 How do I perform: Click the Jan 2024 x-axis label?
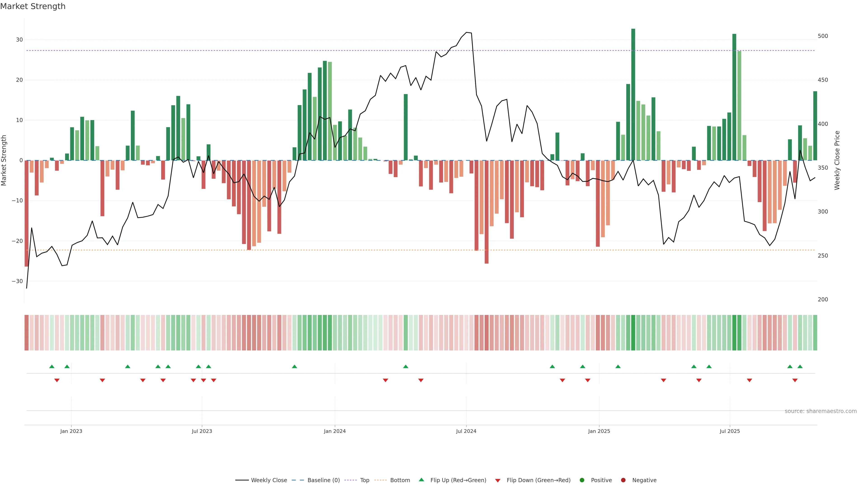pyautogui.click(x=335, y=431)
